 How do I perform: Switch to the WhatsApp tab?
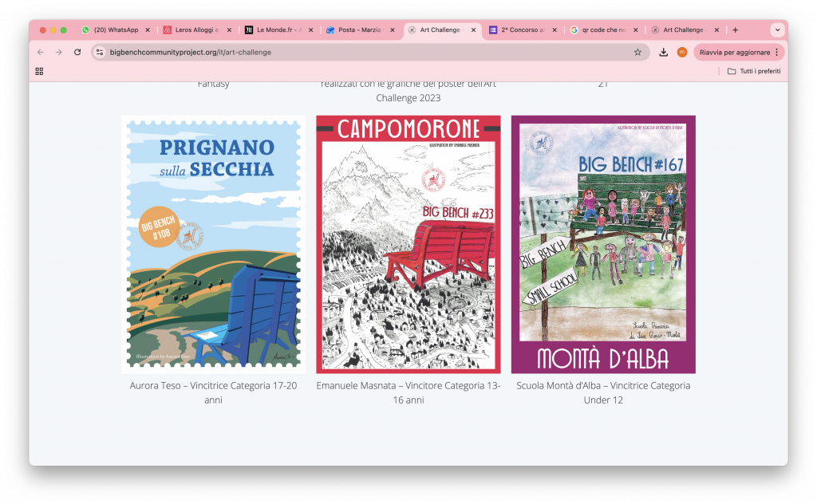110,30
